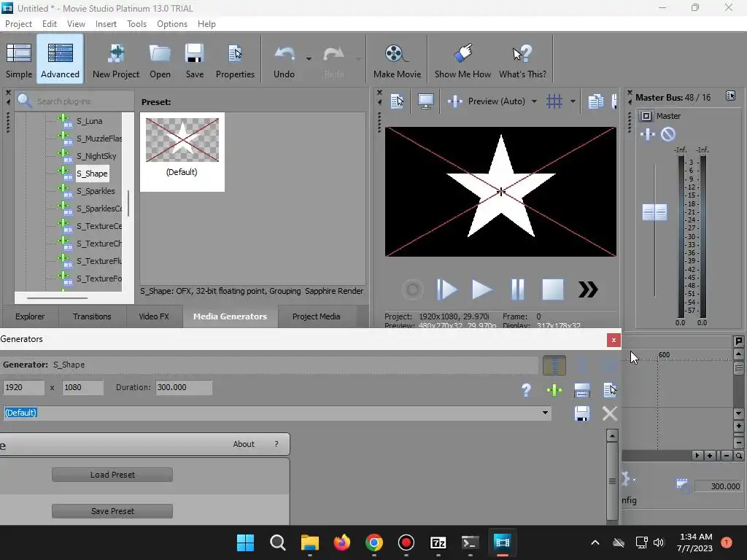Click Match Event Length icon
The width and height of the screenshot is (747, 560).
point(582,391)
